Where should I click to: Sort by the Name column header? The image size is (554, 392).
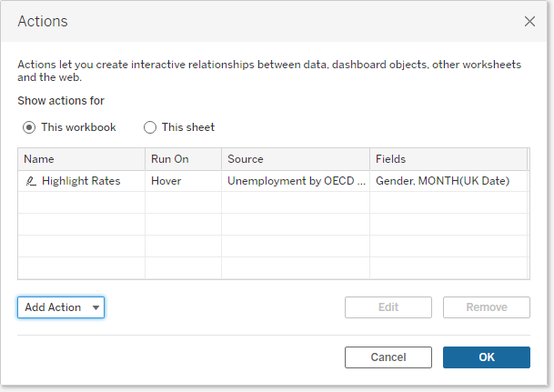coord(81,159)
